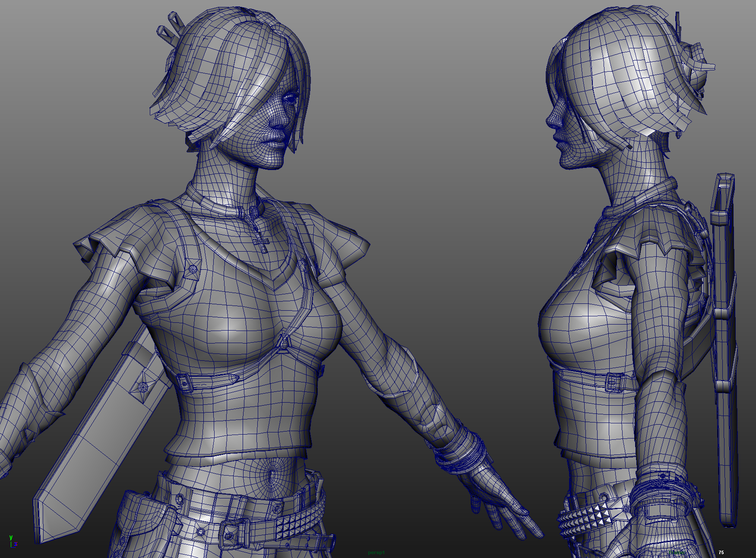Click the XYZ axis orientation gizmo
The width and height of the screenshot is (756, 558).
[13, 542]
